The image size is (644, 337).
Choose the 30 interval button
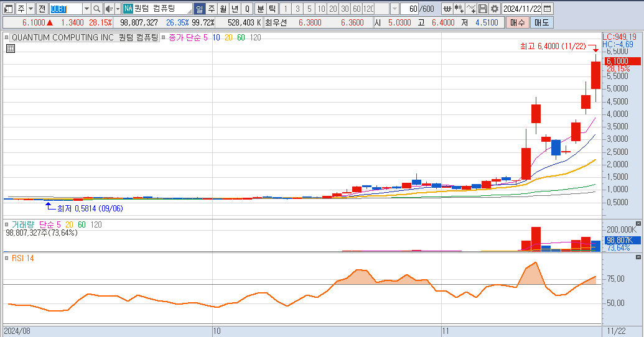(x=345, y=9)
